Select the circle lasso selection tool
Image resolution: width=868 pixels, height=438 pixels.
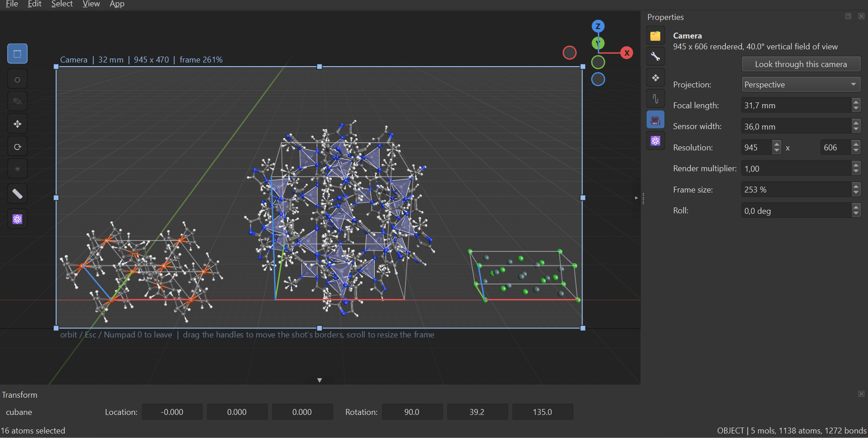17,80
